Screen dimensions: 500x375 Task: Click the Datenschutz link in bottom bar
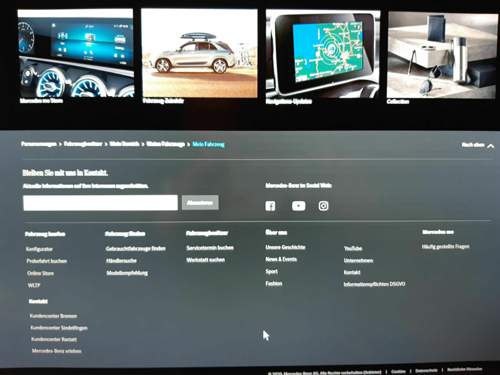(x=426, y=371)
